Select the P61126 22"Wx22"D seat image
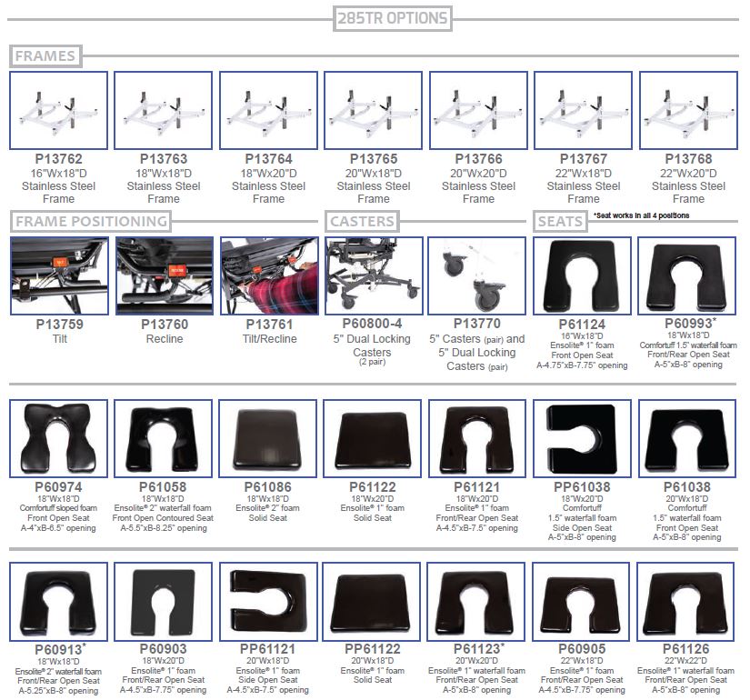The image size is (750, 700). click(x=688, y=601)
